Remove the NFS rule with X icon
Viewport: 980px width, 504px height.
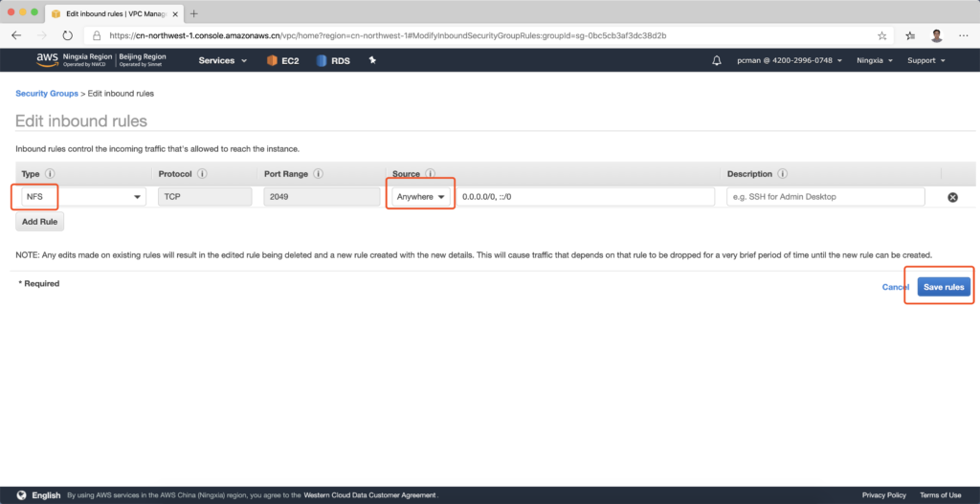952,197
